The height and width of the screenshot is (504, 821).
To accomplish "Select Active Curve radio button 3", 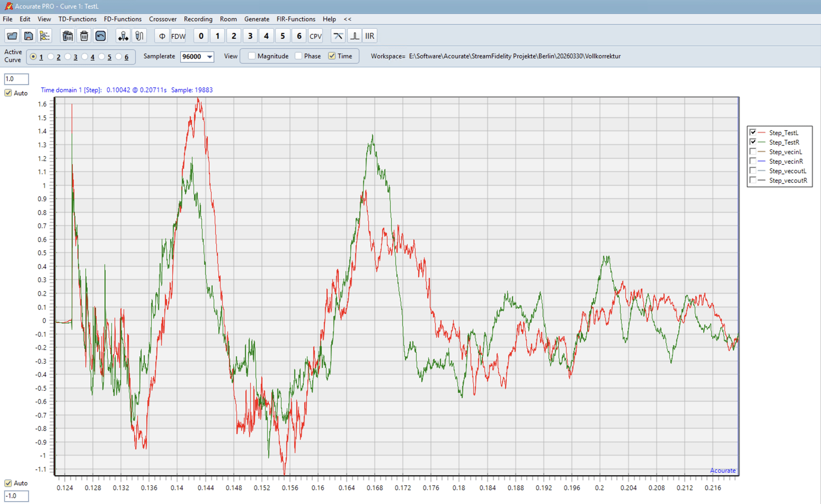I will coord(68,57).
